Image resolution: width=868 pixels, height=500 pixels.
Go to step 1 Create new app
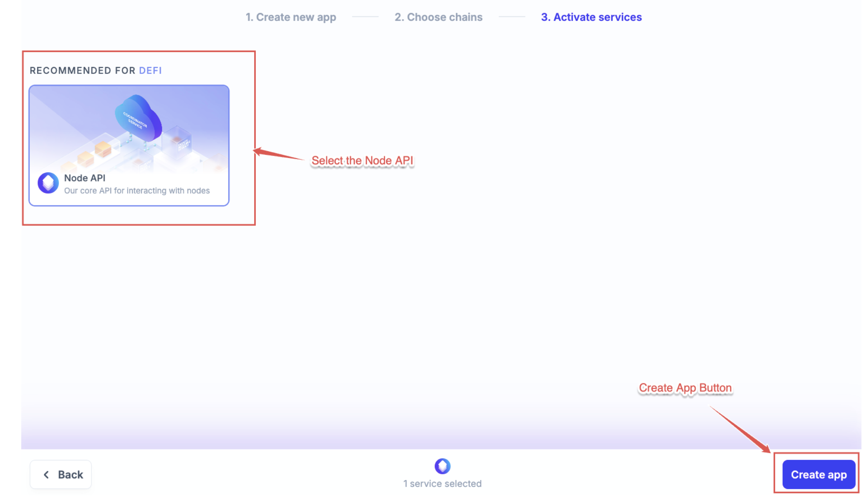(x=291, y=17)
